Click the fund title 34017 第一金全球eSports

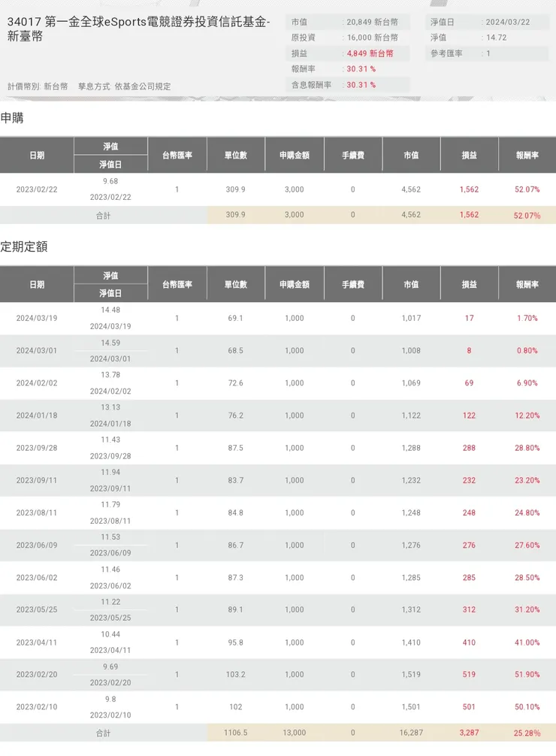(138, 29)
